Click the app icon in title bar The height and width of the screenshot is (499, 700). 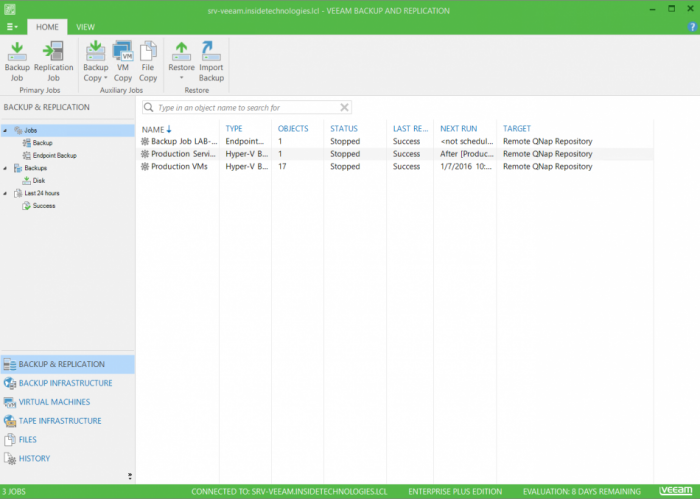(9, 9)
